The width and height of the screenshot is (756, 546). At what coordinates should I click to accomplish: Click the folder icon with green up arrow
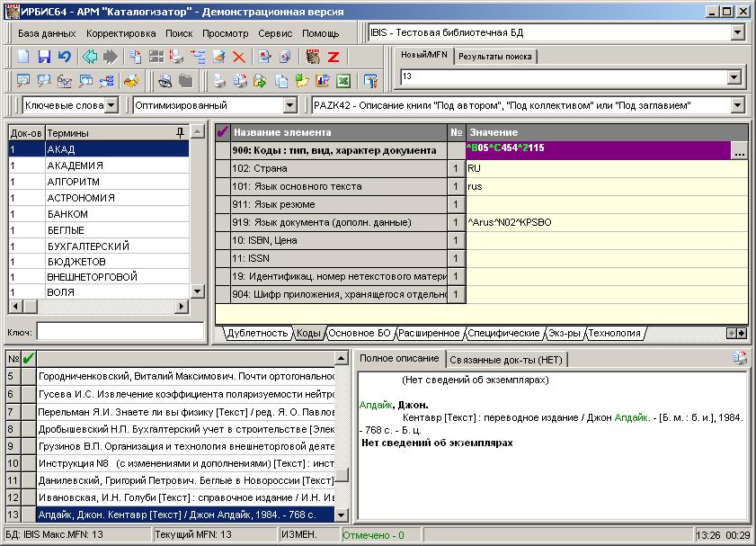tap(302, 81)
